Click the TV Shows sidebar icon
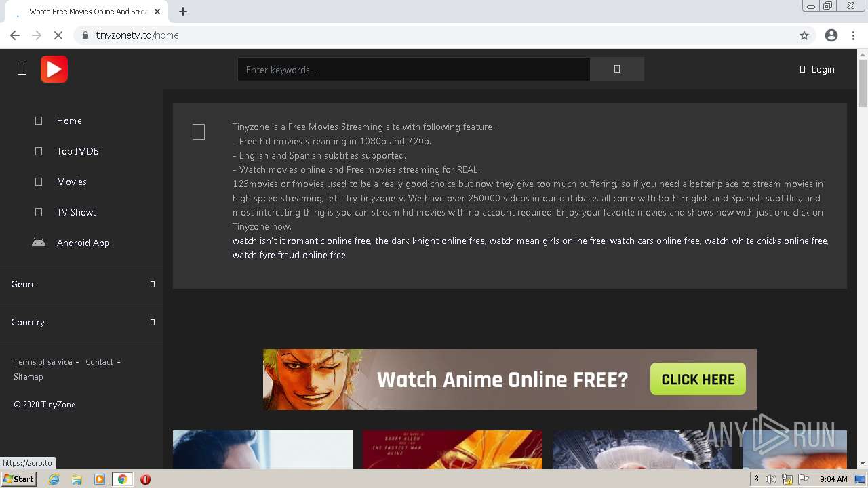868x488 pixels. click(39, 212)
